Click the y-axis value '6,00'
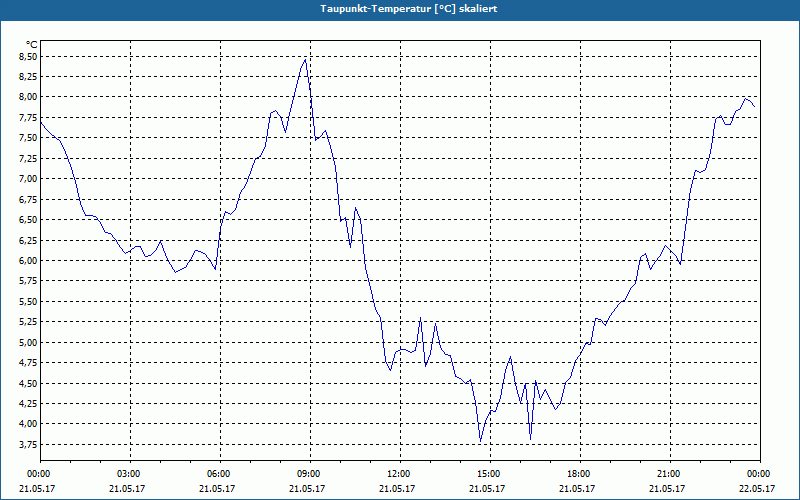The width and height of the screenshot is (800, 500). pyautogui.click(x=29, y=261)
